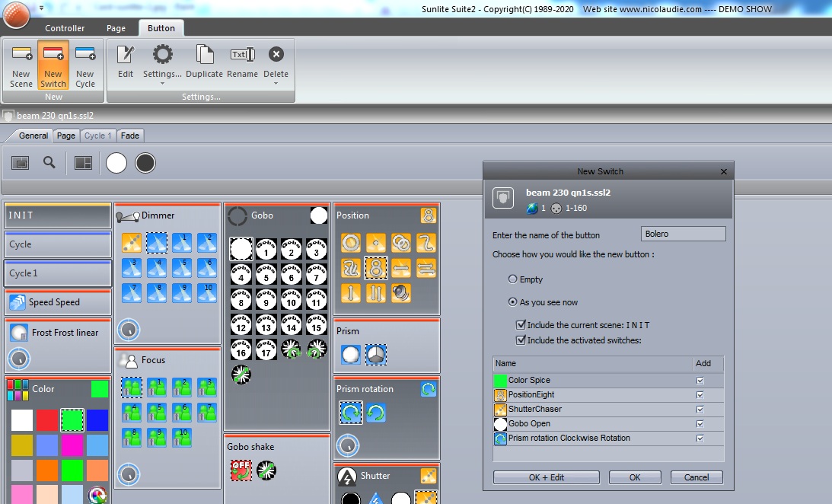Screen dimensions: 832x504
Task: Pick the red color swatch
Action: pyautogui.click(x=48, y=420)
